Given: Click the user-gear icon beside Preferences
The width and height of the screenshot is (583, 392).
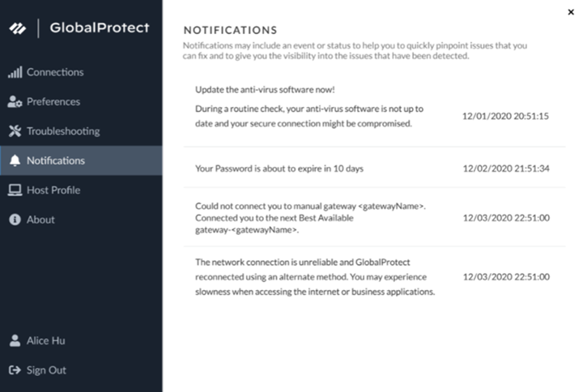Looking at the screenshot, I should (15, 102).
